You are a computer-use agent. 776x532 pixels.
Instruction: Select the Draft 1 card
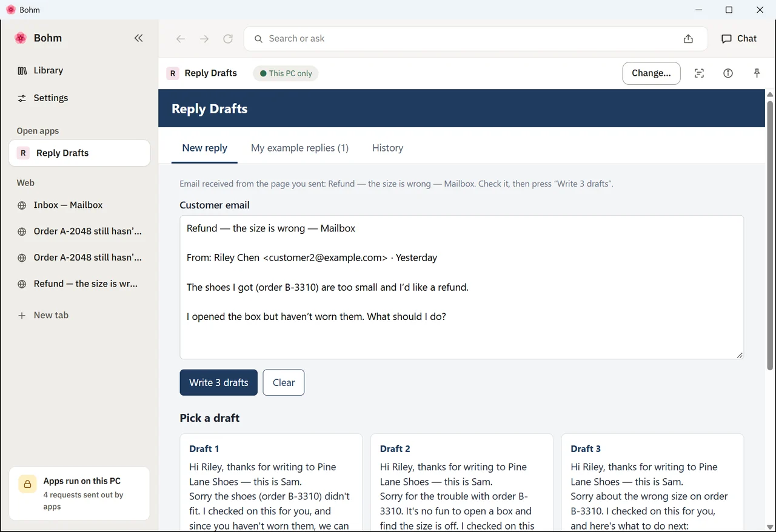(271, 482)
